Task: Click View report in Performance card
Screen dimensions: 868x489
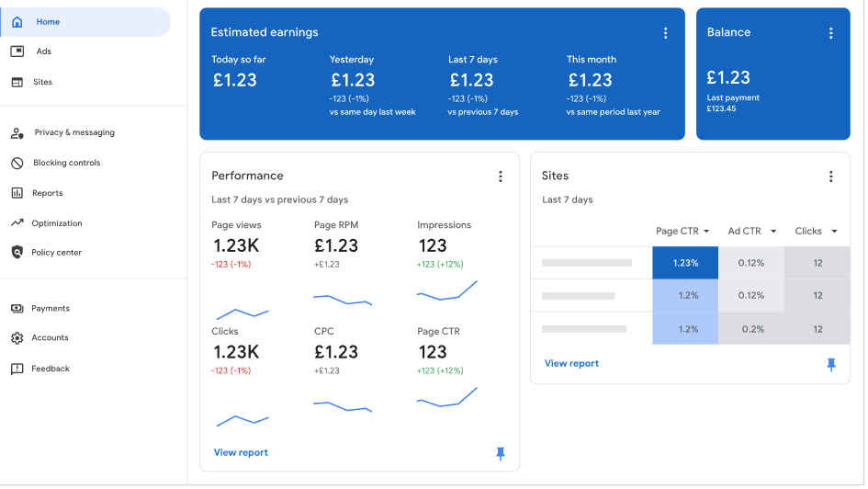Action: pyautogui.click(x=242, y=454)
